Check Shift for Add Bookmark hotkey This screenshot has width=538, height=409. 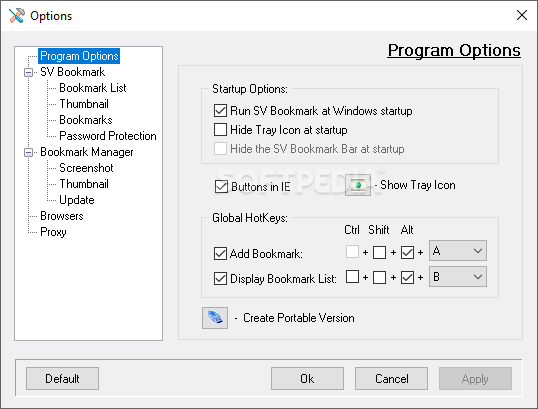click(379, 253)
